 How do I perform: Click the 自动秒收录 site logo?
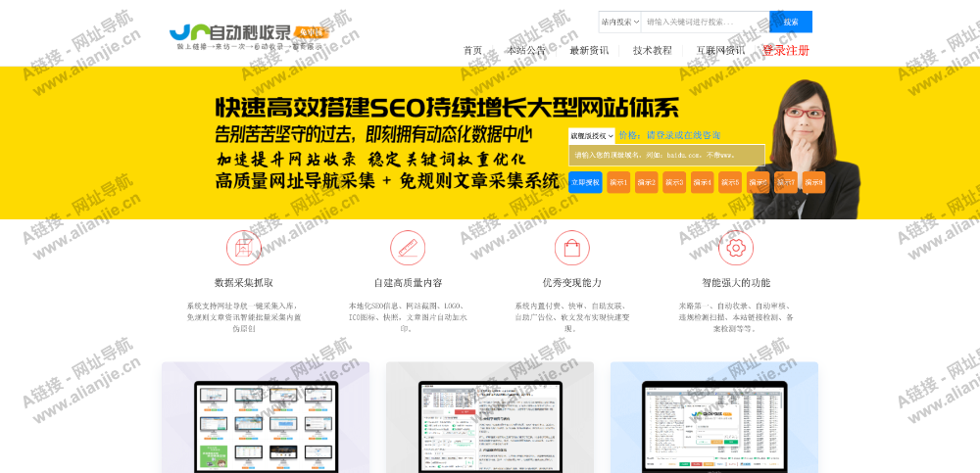coord(247,34)
